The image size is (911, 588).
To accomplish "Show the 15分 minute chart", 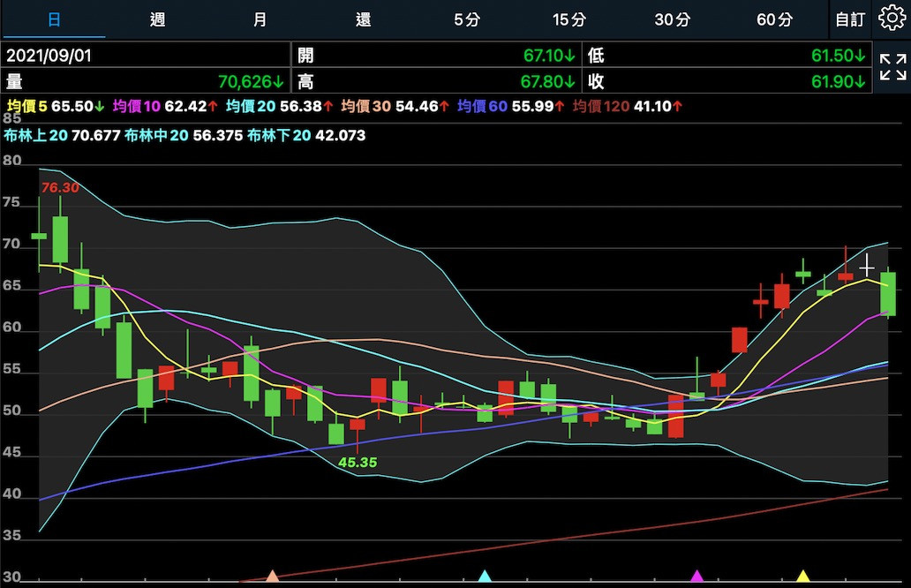I will pyautogui.click(x=569, y=19).
